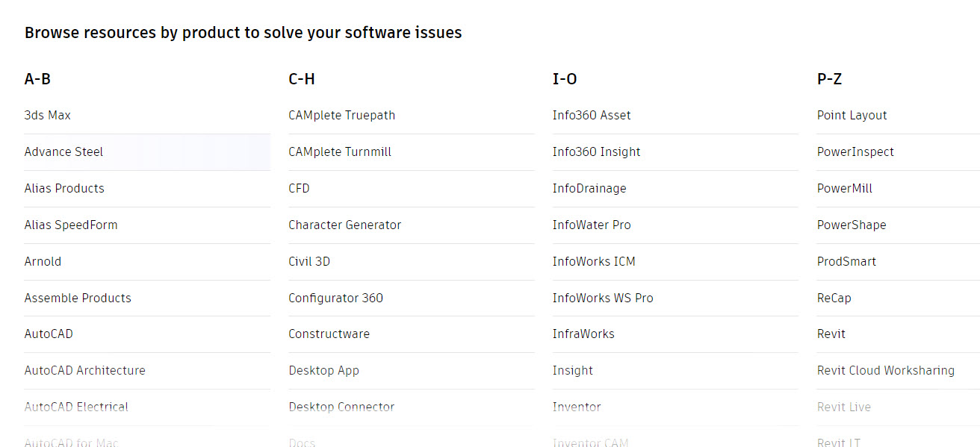Viewport: 980px width, 447px height.
Task: Select the PowerMill product link
Action: point(845,188)
